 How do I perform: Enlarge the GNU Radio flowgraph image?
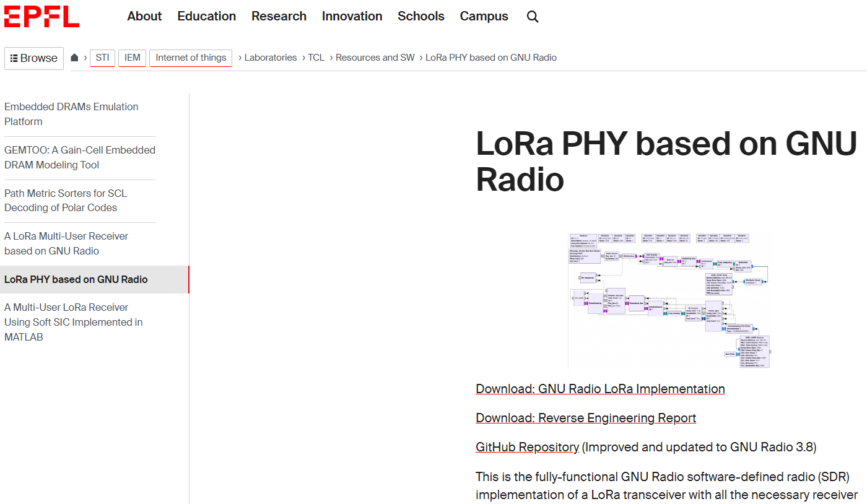tap(669, 301)
